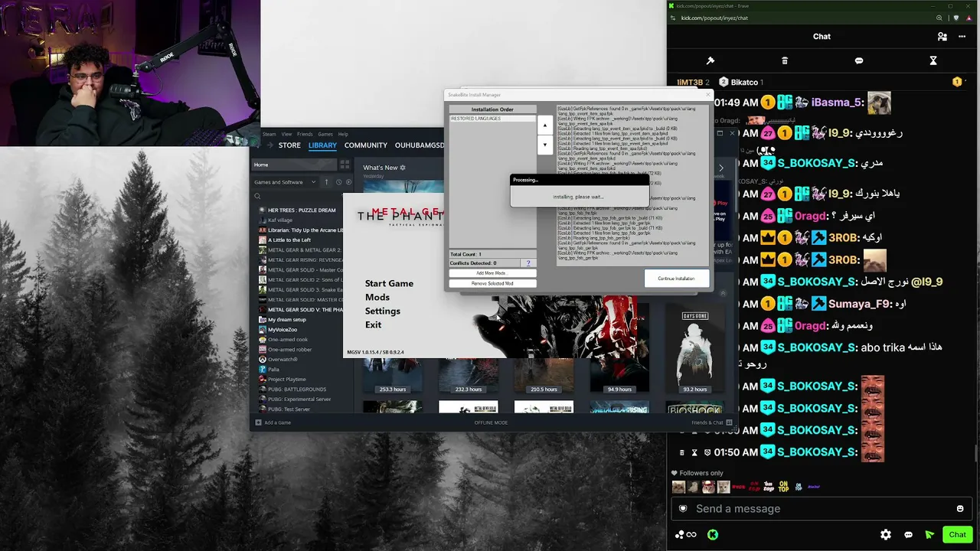The image size is (980, 551).
Task: Switch to the Steam LIBRARY tab
Action: [322, 145]
